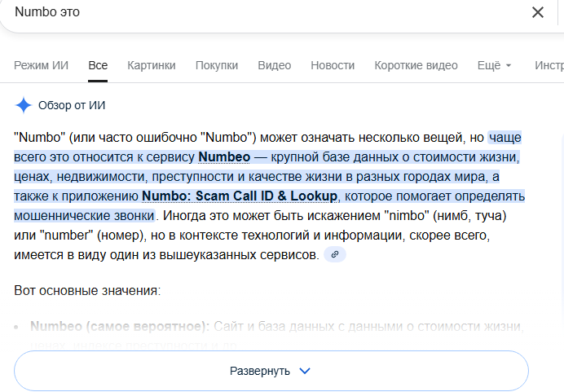Expand the AI overview with Развернуть
Viewport: 564px width, 392px height.
pos(271,371)
